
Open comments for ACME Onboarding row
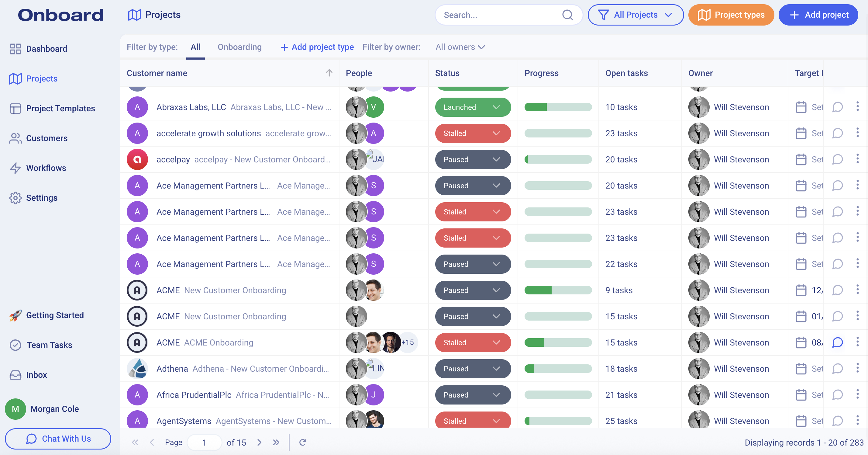[x=837, y=342]
